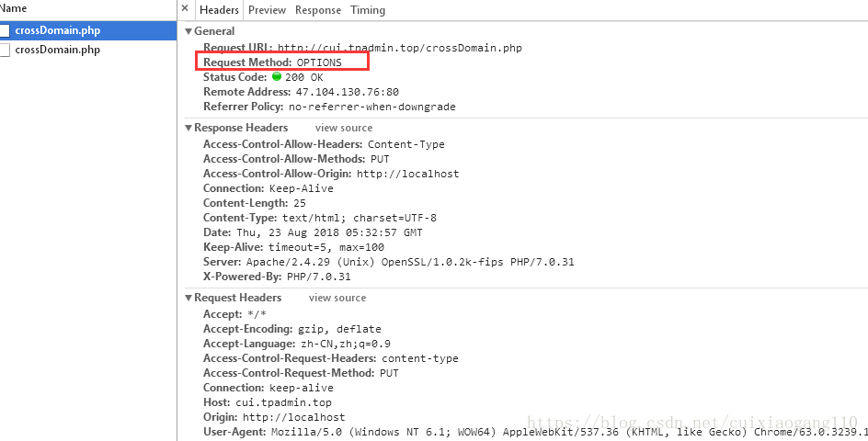Open the Response tab

tap(318, 10)
